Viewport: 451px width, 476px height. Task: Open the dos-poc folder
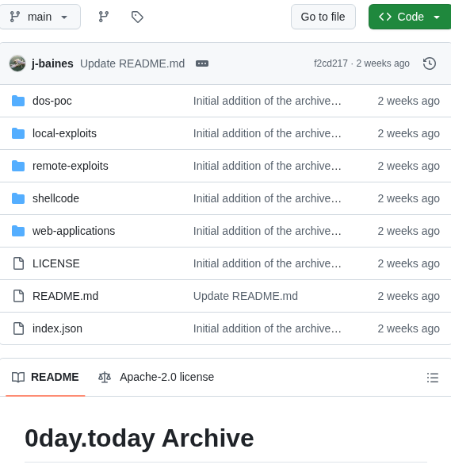[x=52, y=101]
